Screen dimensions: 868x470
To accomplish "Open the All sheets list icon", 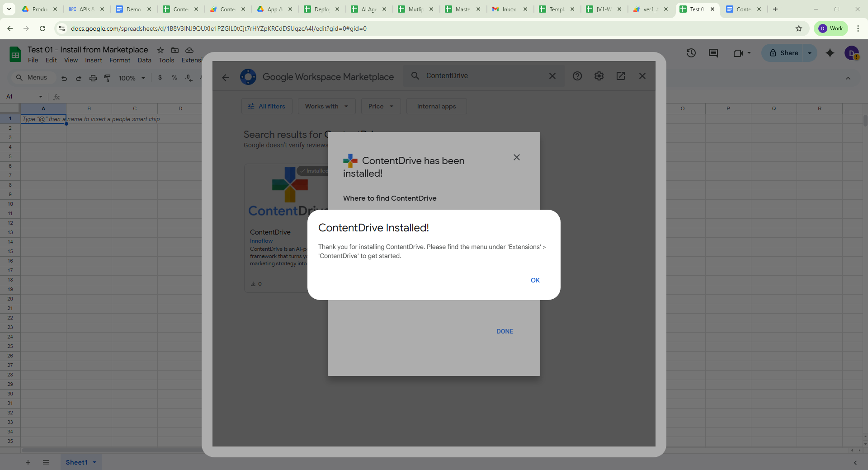I will point(46,462).
